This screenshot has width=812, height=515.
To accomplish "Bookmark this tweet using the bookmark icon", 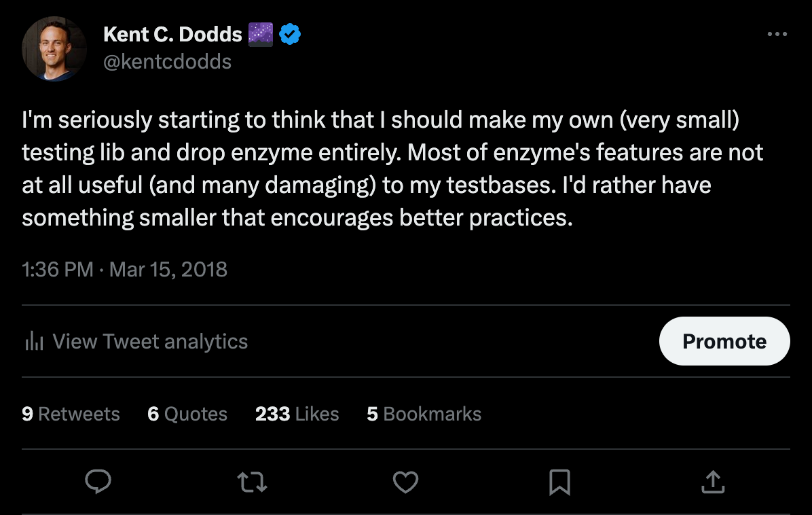I will pyautogui.click(x=559, y=482).
